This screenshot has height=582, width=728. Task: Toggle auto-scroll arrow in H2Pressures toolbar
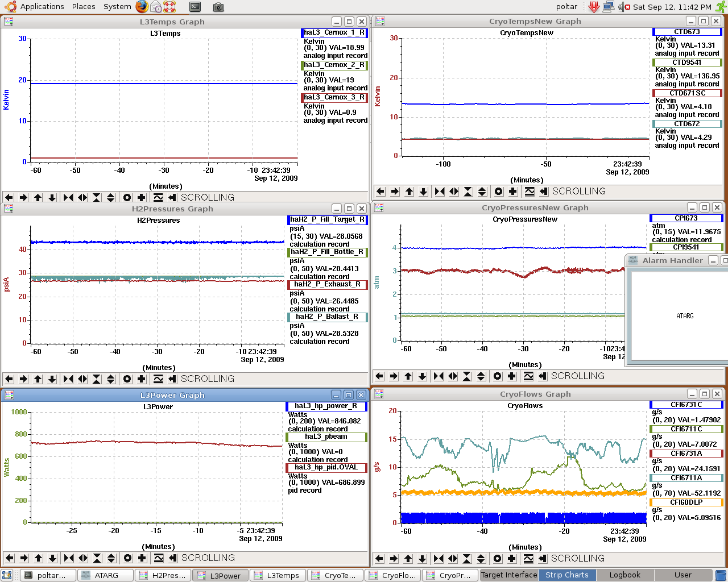pyautogui.click(x=172, y=379)
